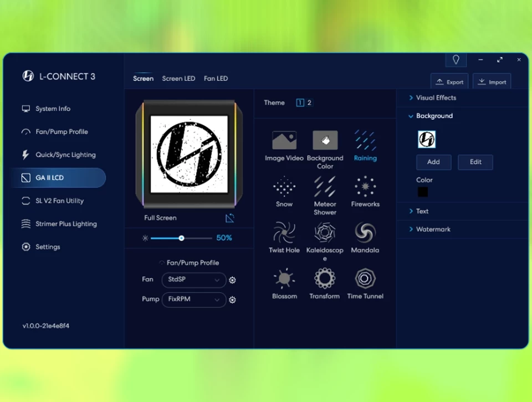Open the Pump FixRPM dropdown
532x402 pixels.
tap(193, 299)
